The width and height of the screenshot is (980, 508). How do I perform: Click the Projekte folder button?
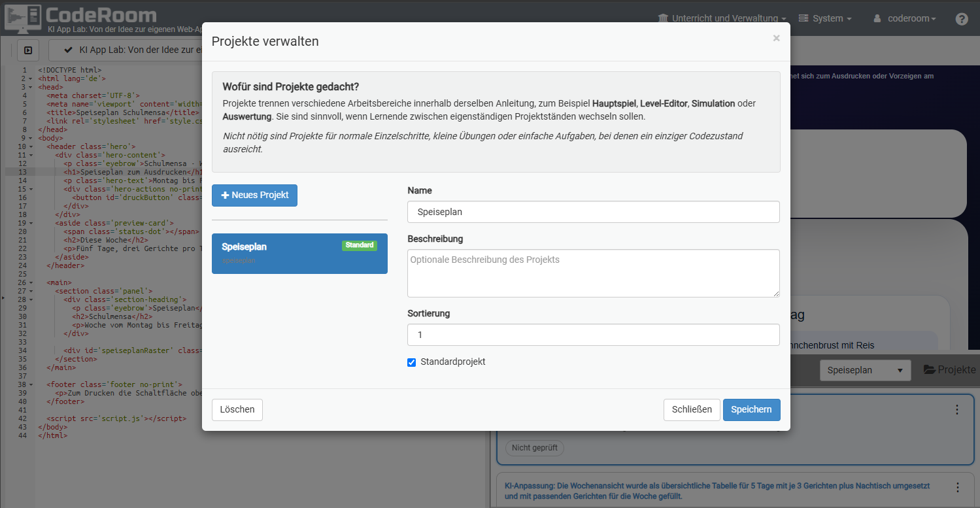[x=949, y=370]
